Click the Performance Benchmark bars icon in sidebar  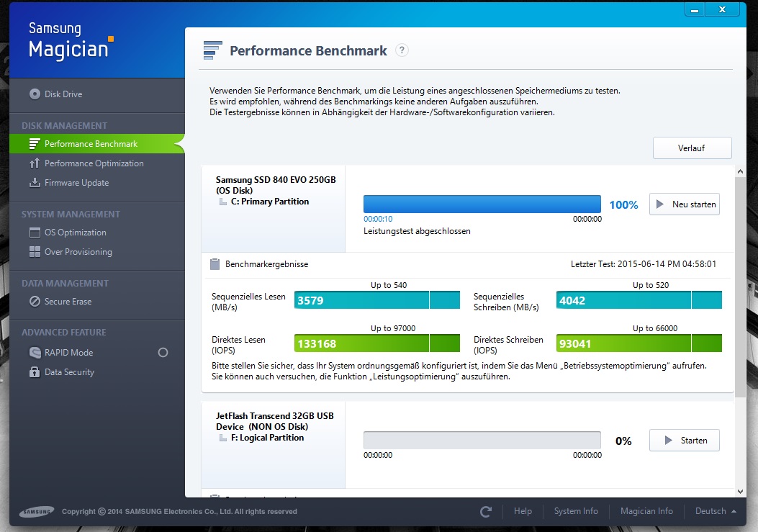coord(35,144)
